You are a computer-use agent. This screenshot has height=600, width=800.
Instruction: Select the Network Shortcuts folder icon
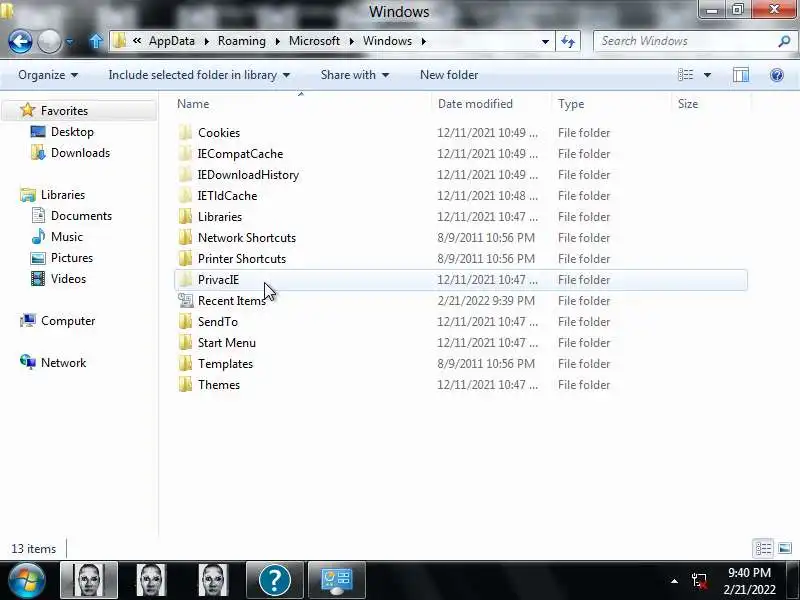coord(185,238)
